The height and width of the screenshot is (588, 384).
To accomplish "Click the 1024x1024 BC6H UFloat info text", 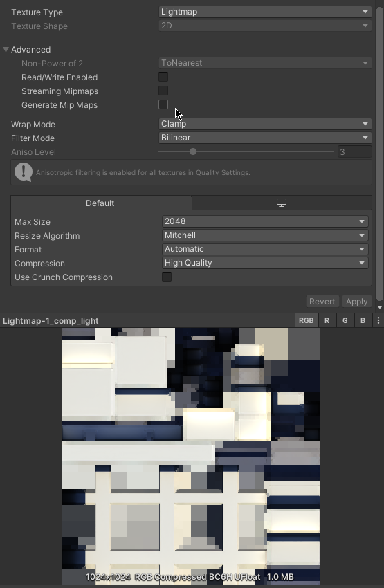I will pos(190,577).
